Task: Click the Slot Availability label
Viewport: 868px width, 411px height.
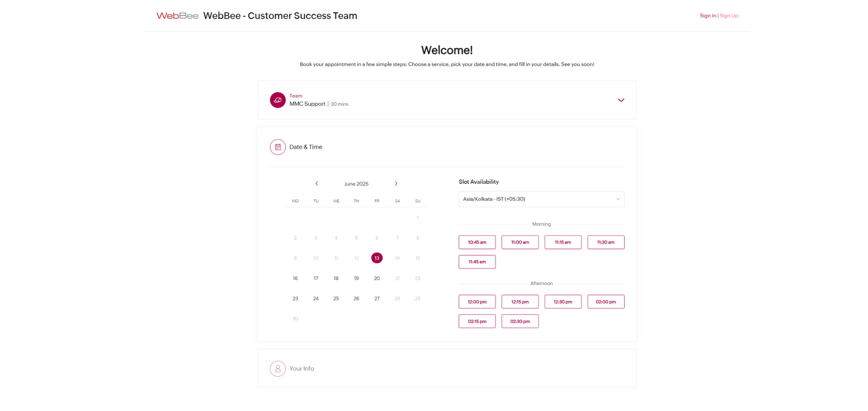Action: 479,182
